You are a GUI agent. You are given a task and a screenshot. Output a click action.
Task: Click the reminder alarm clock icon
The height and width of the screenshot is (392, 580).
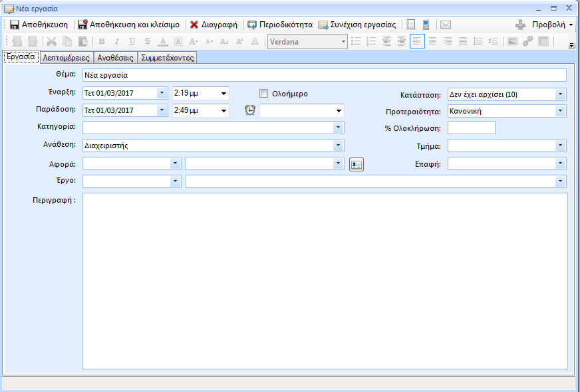point(250,110)
